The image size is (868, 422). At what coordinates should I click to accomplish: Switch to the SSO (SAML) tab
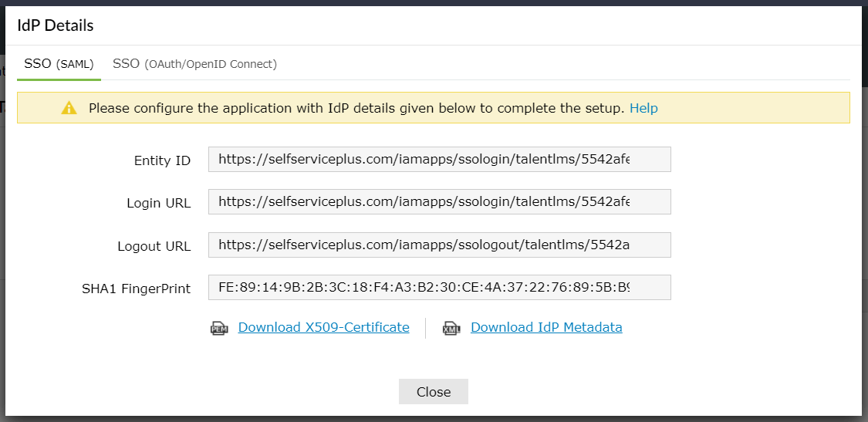tap(59, 64)
